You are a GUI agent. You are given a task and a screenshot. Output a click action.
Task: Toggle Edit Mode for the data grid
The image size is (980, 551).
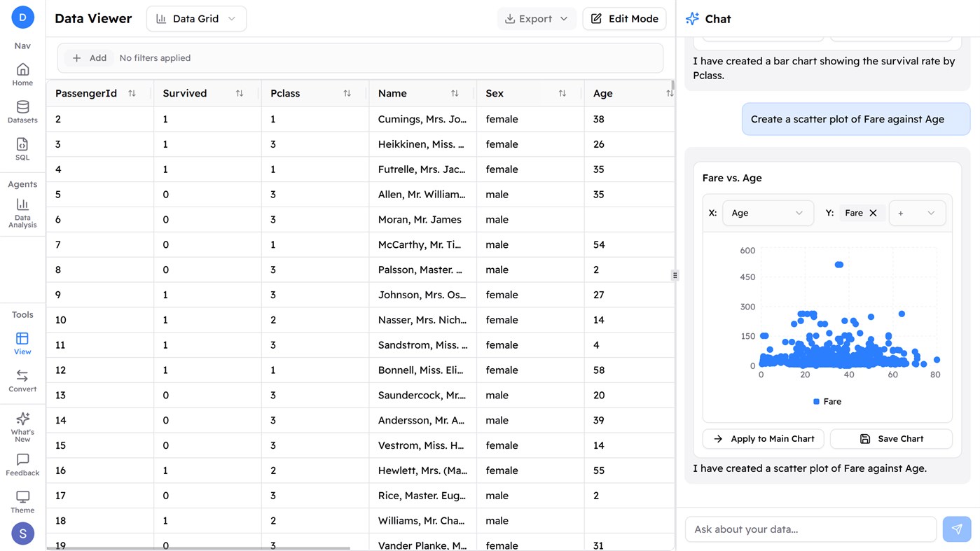(x=624, y=18)
